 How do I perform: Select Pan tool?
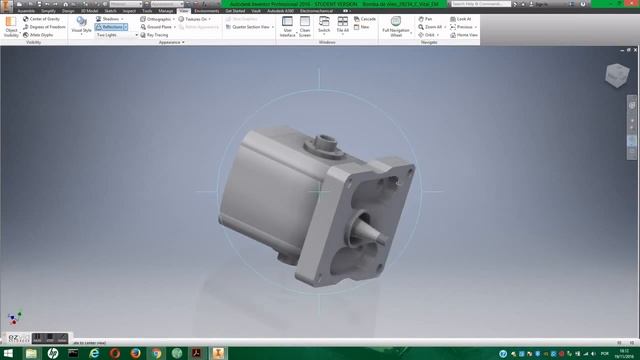click(425, 19)
